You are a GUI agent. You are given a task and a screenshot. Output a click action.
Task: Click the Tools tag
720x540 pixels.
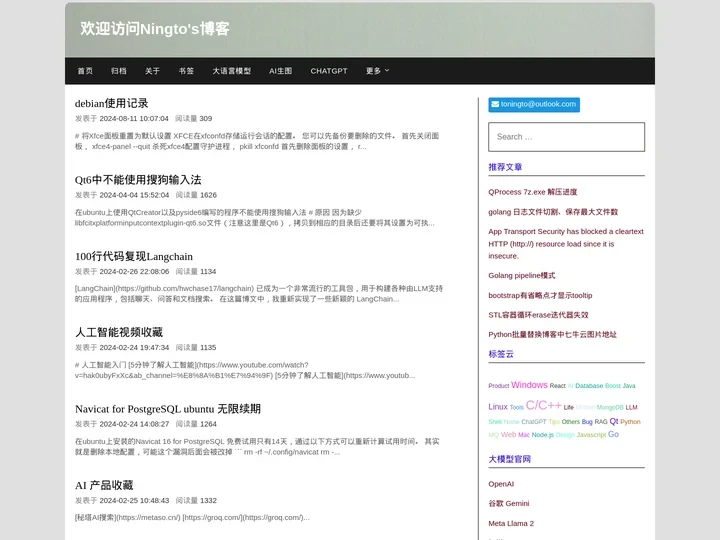517,407
